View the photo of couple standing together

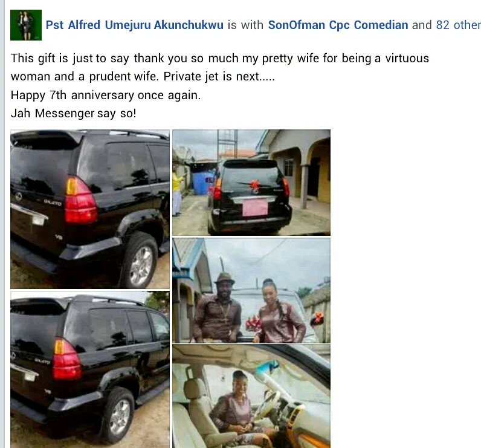(251, 290)
